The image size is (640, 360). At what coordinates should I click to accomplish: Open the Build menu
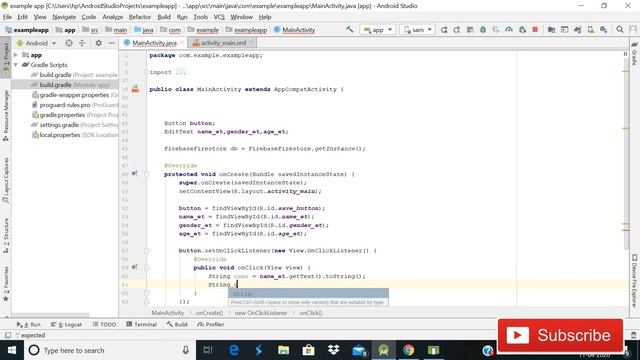164,17
